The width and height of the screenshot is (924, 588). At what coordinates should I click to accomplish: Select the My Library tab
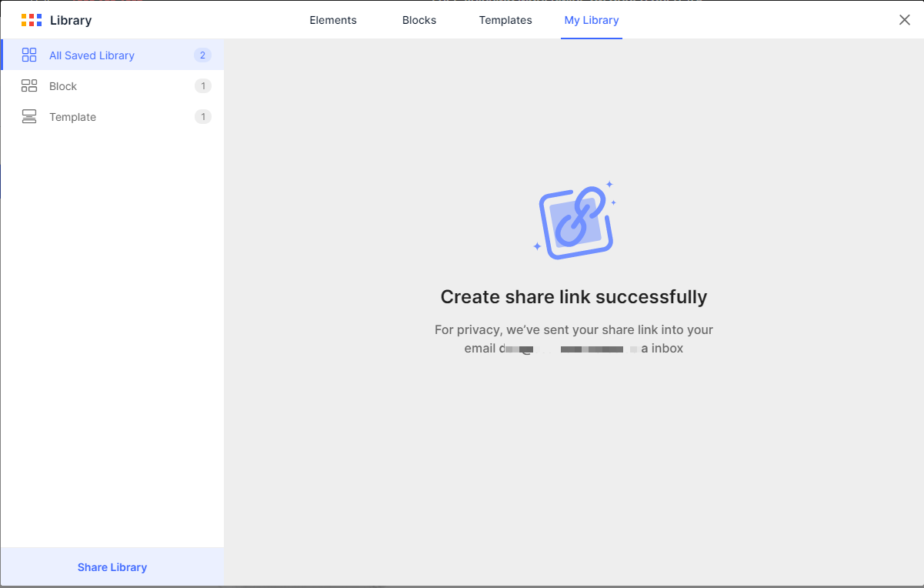click(591, 20)
